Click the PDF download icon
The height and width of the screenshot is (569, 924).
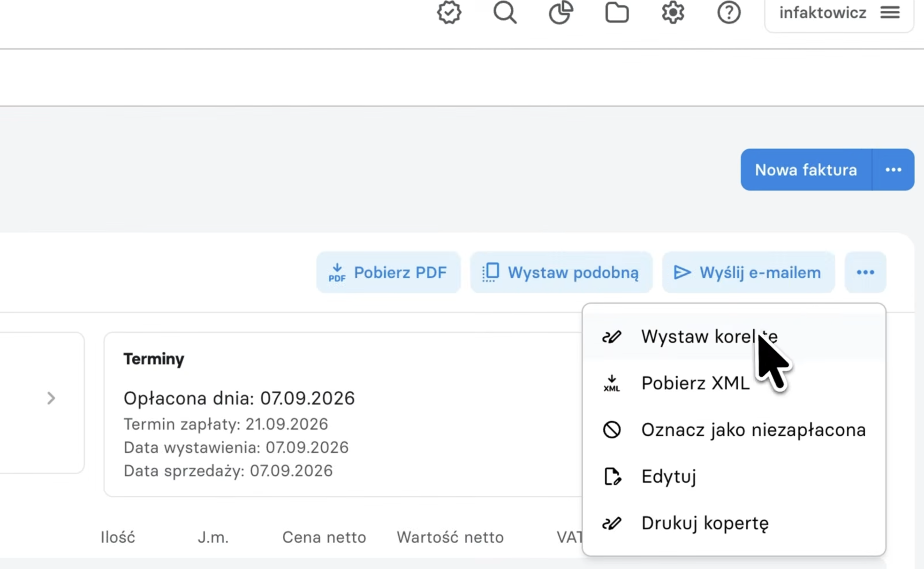[337, 273]
